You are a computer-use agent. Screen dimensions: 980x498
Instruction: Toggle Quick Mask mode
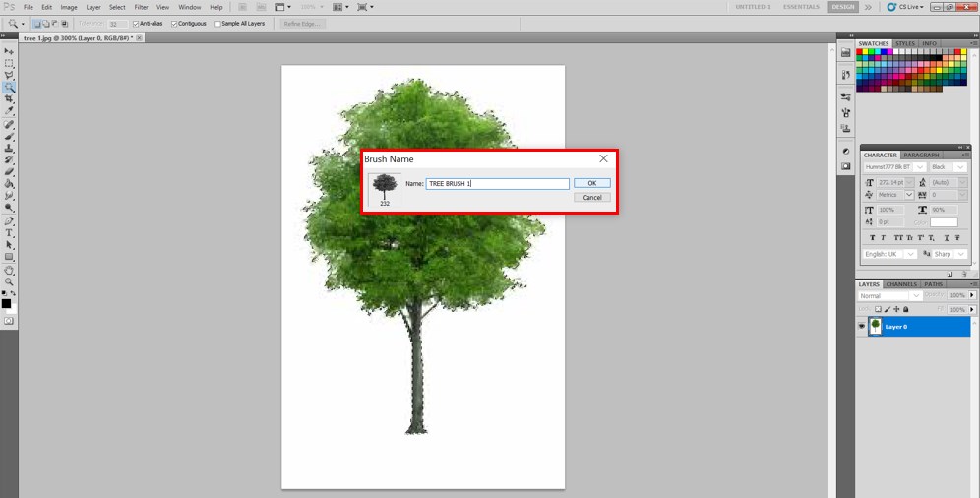point(9,321)
